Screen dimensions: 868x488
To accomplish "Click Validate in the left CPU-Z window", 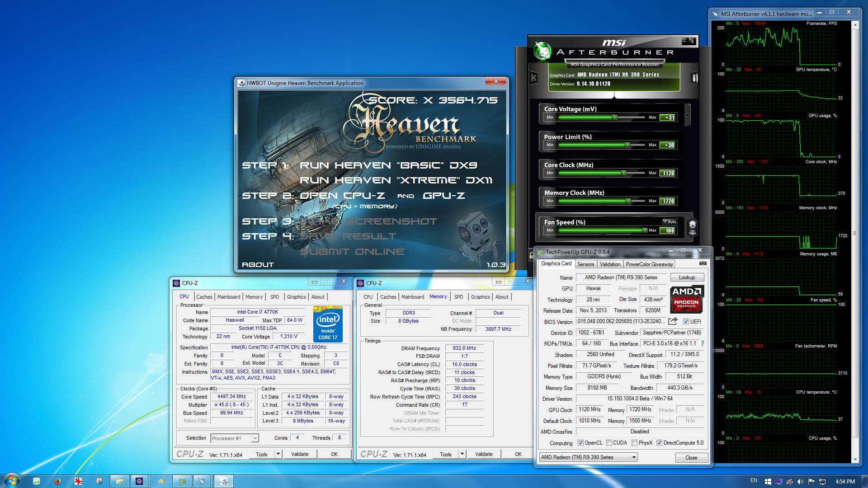I will click(300, 454).
